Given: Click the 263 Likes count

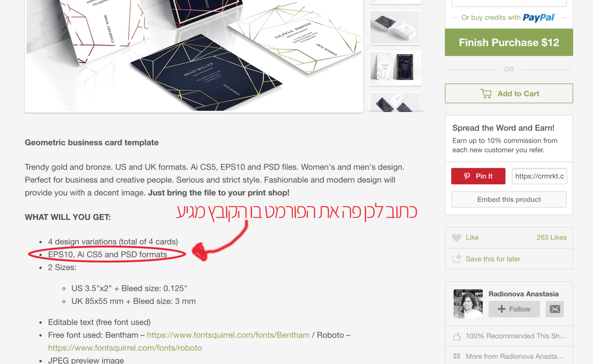Looking at the screenshot, I should pos(551,237).
